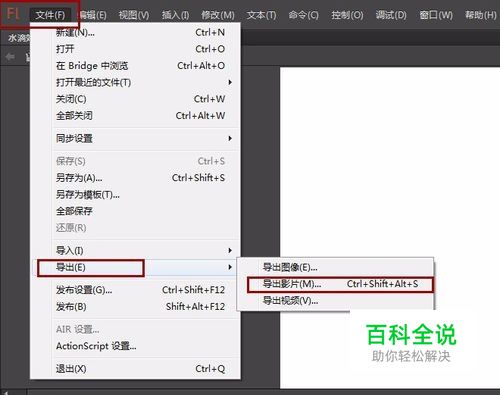
Task: Open the 帮助(H) menu
Action: coord(481,15)
